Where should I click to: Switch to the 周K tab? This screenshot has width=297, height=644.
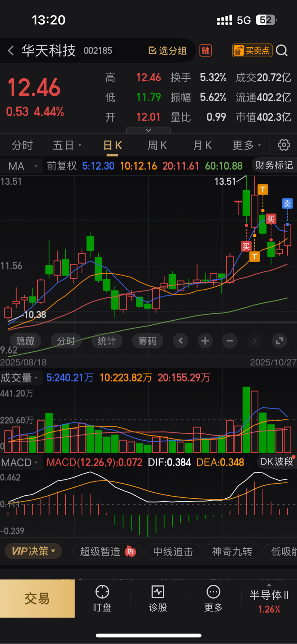pos(157,146)
